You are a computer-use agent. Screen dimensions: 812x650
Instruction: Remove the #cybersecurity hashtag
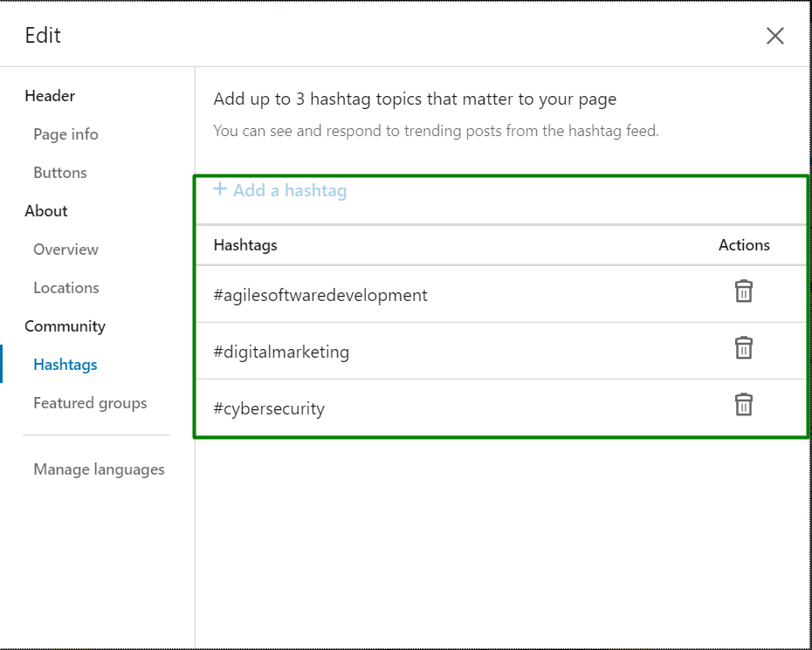(743, 405)
